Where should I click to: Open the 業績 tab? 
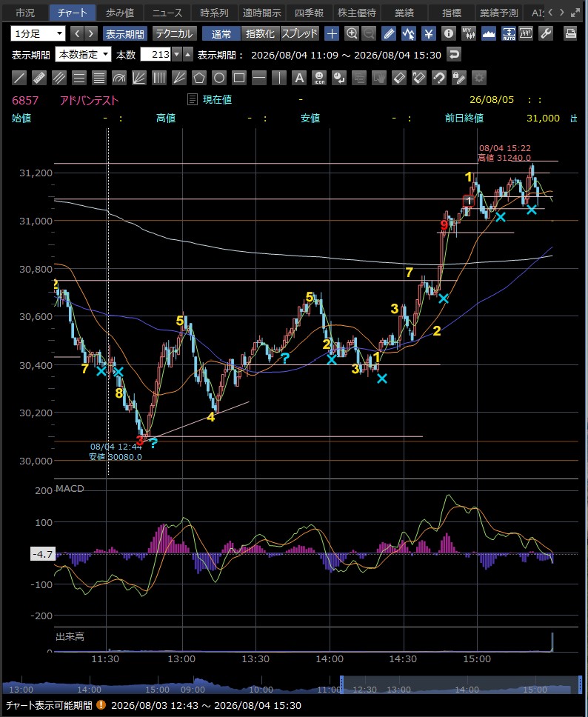[x=404, y=13]
